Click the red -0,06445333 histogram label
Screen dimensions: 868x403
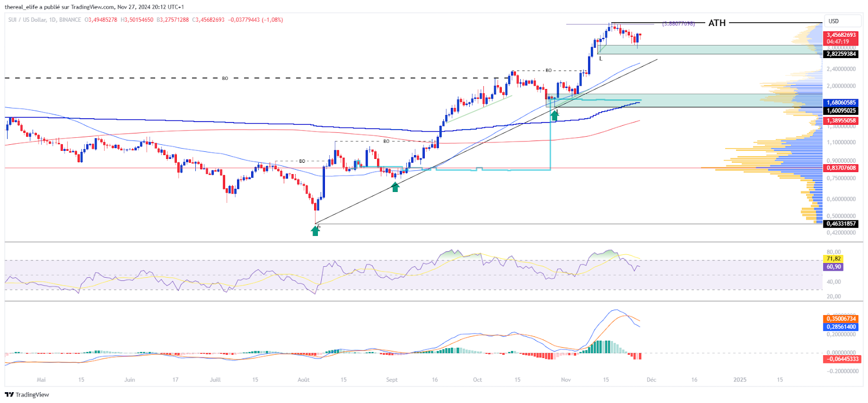(841, 359)
